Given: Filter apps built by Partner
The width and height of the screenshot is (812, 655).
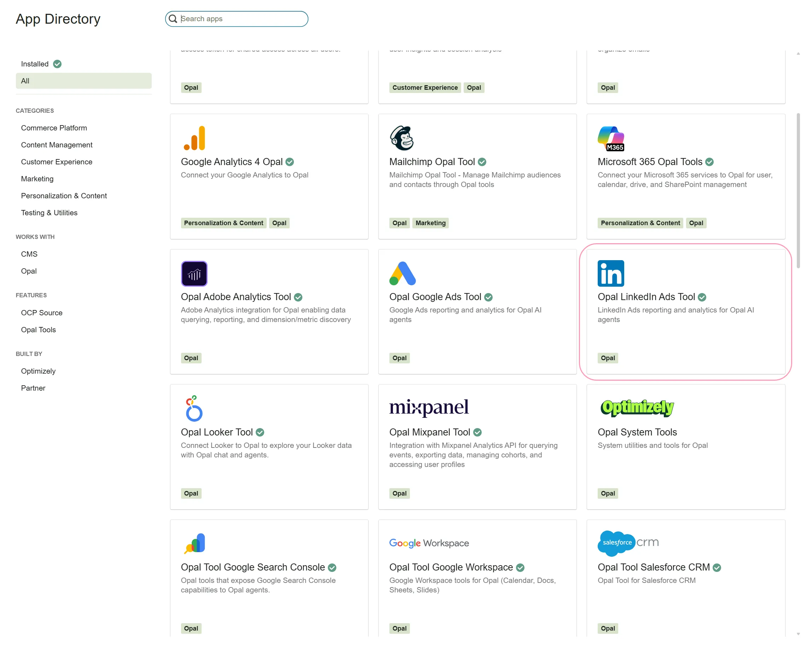Looking at the screenshot, I should pyautogui.click(x=33, y=388).
